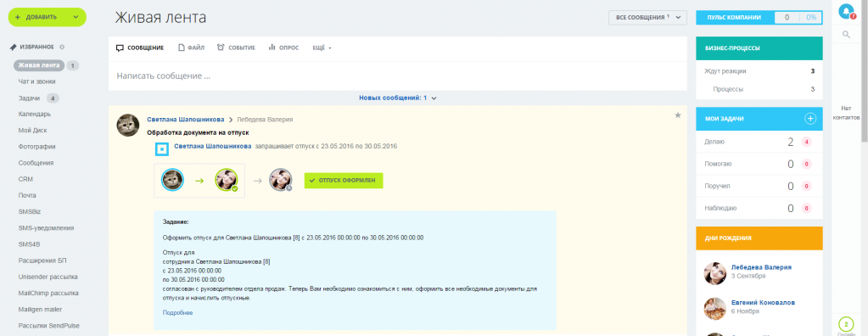Click the Online contacts counter circle
This screenshot has width=868, height=336.
pos(846,324)
